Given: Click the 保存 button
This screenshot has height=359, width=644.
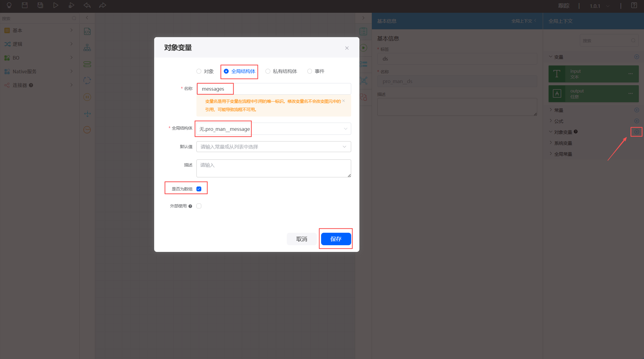Looking at the screenshot, I should [336, 239].
